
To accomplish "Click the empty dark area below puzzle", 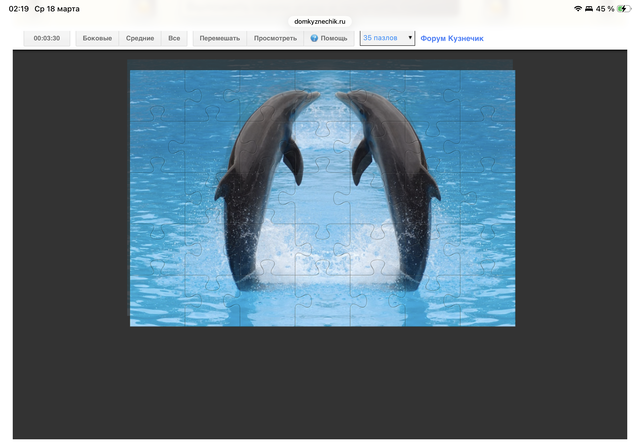I will 320,385.
